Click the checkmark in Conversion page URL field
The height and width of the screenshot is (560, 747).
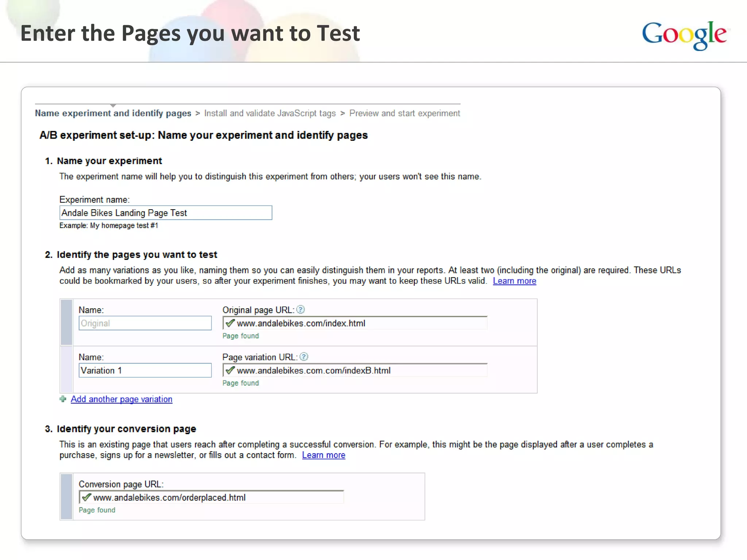click(86, 497)
